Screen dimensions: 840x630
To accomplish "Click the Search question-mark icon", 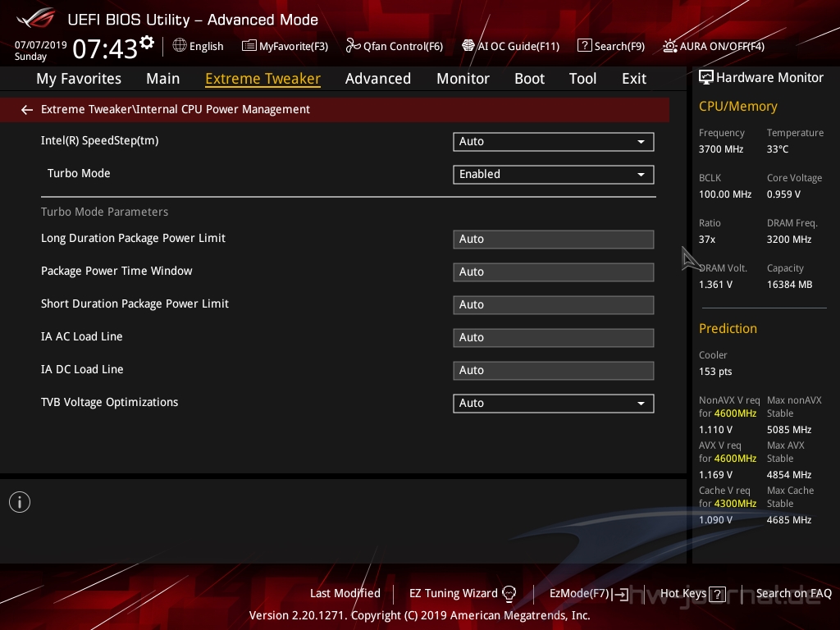I will pyautogui.click(x=584, y=46).
